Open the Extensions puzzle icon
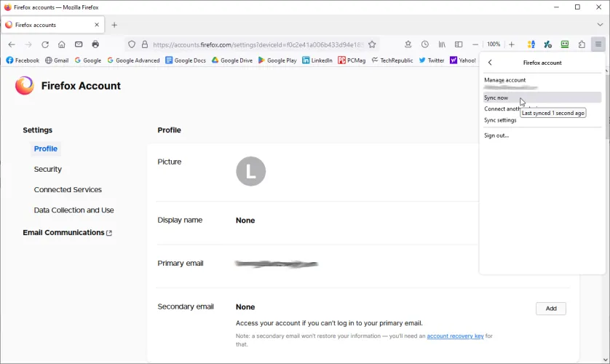The image size is (610, 364). click(x=582, y=44)
